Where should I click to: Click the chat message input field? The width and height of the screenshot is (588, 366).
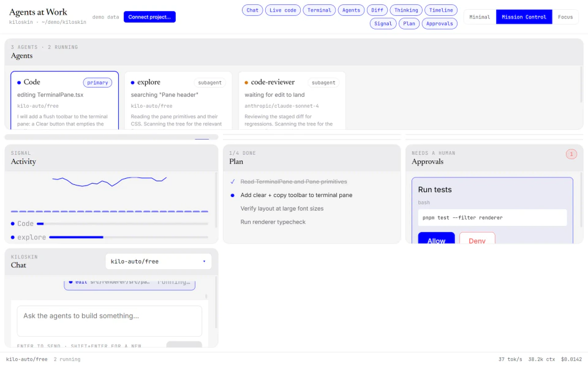pos(110,321)
